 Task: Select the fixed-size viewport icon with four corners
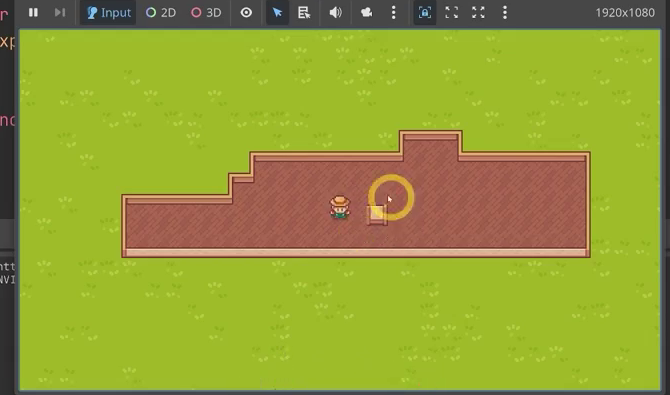[x=452, y=12]
